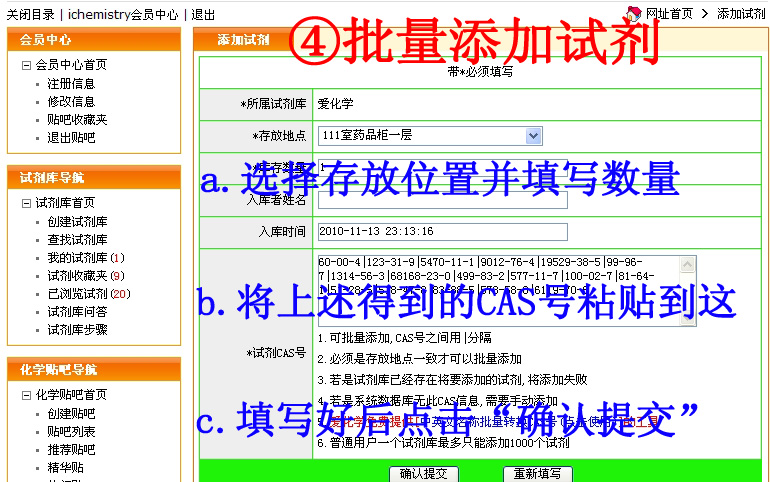
Task: Collapse the 会员中心首页 tree node
Action: [26, 65]
